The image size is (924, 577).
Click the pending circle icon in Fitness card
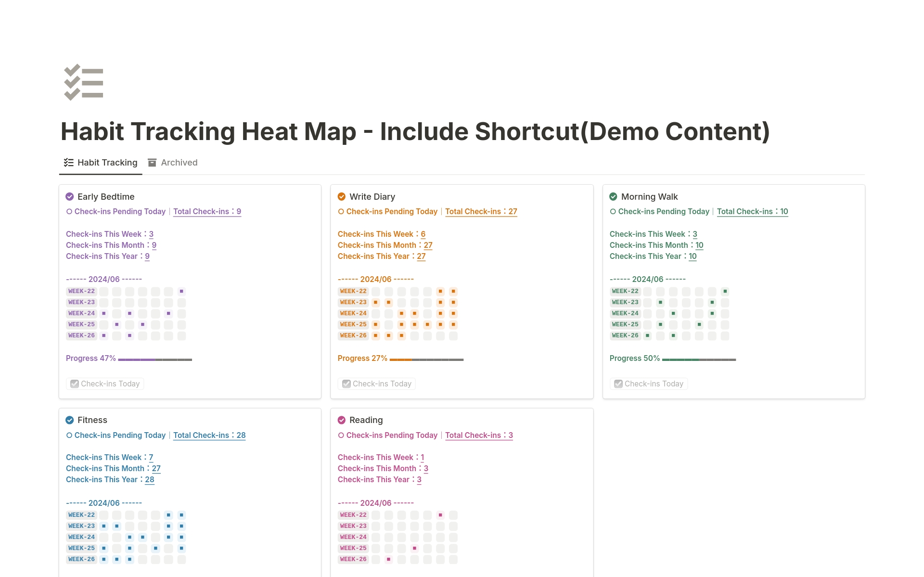tap(69, 435)
